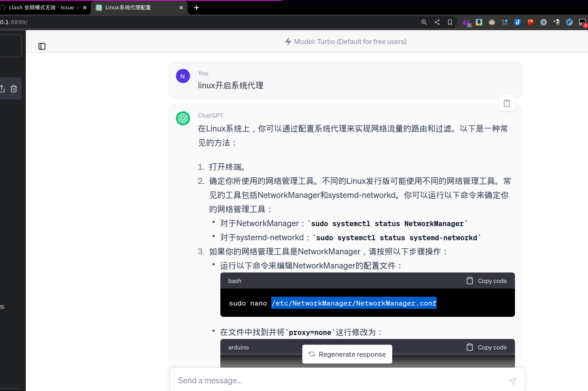Image resolution: width=588 pixels, height=391 pixels.
Task: Open the Model: Turbo selector
Action: click(345, 42)
